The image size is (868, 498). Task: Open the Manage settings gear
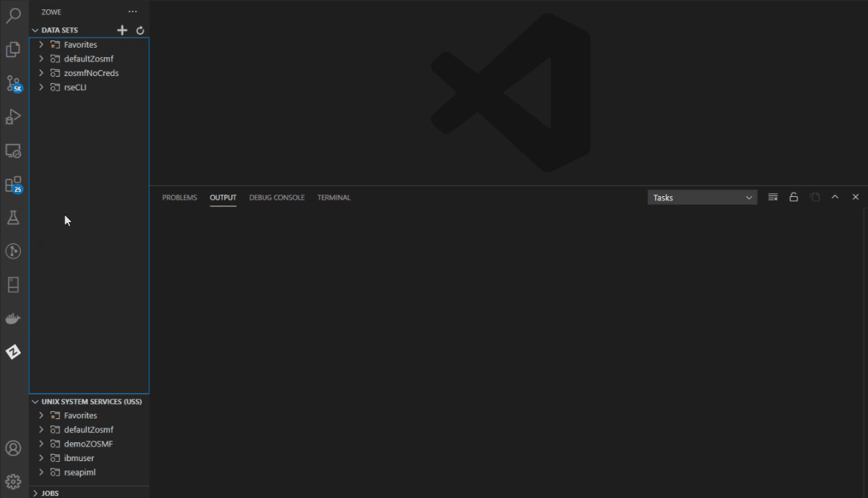coord(13,481)
